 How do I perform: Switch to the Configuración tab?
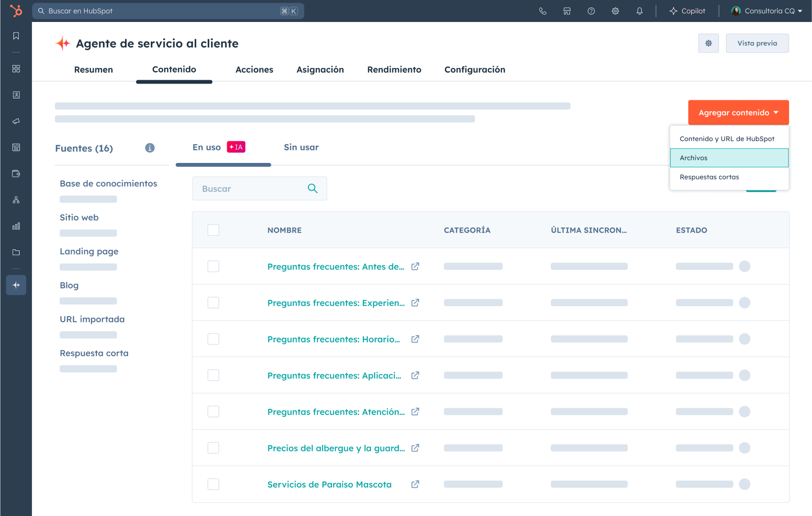tap(475, 70)
